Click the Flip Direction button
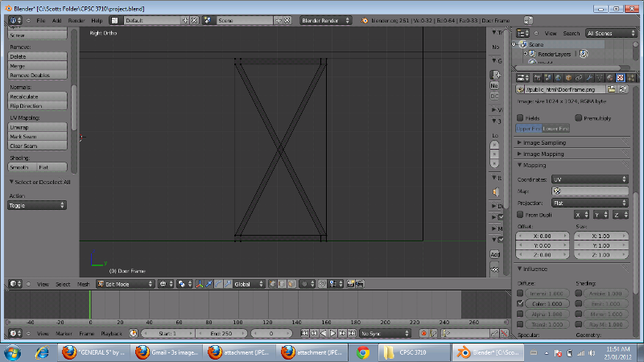The width and height of the screenshot is (644, 362). [37, 106]
